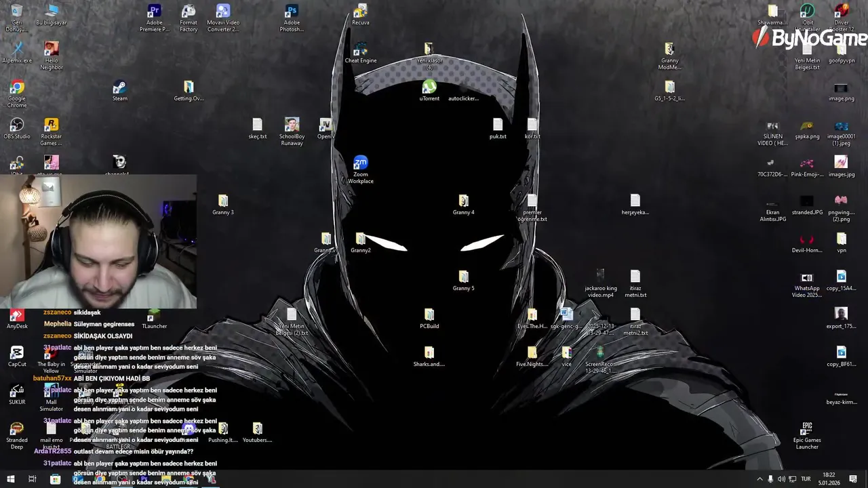
Task: Select G5_1-5-2_li... archive icon
Action: 669,91
